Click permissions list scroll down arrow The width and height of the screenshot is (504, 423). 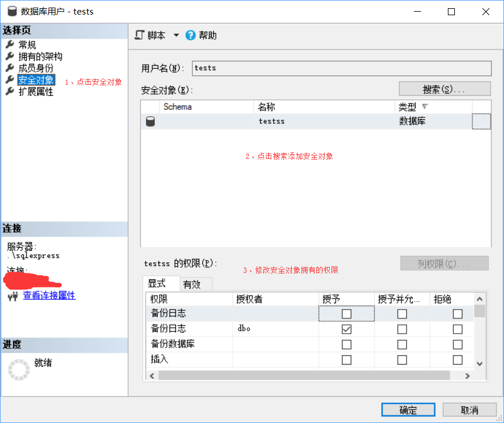click(479, 364)
